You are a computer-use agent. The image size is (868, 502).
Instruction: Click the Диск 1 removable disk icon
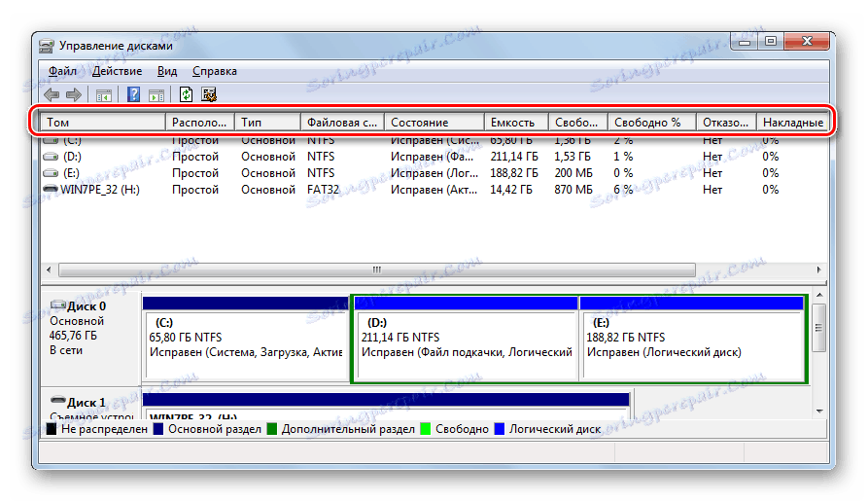click(57, 400)
